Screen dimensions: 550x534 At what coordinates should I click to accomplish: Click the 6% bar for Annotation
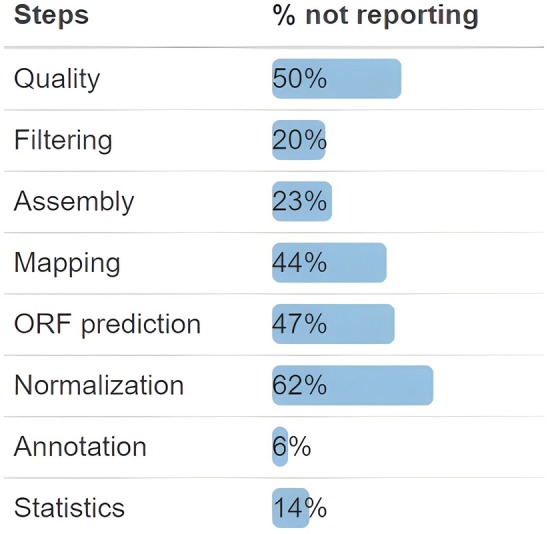tap(280, 447)
